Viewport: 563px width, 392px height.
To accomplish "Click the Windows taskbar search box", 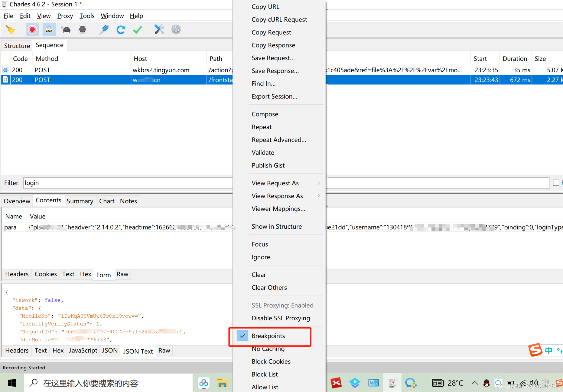I will pos(108,383).
